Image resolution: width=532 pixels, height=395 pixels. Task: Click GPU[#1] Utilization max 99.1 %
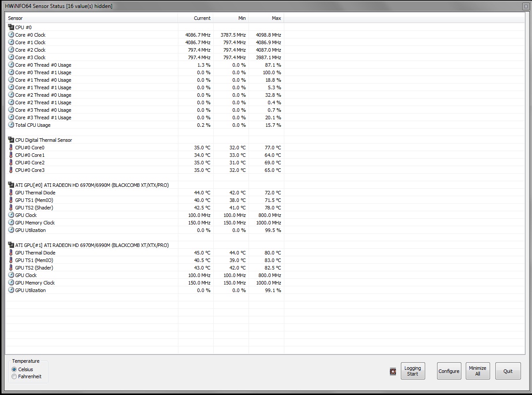coord(273,290)
